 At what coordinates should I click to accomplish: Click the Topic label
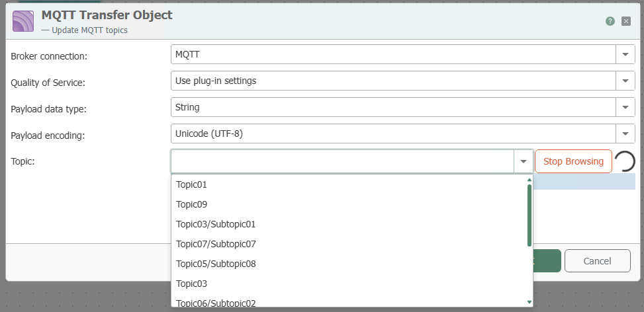[x=23, y=161]
